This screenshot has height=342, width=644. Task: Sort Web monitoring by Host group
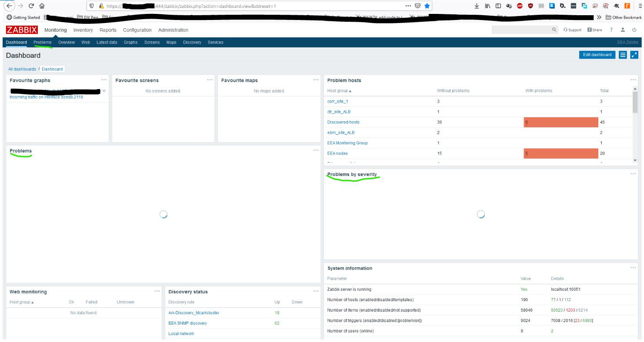point(22,302)
